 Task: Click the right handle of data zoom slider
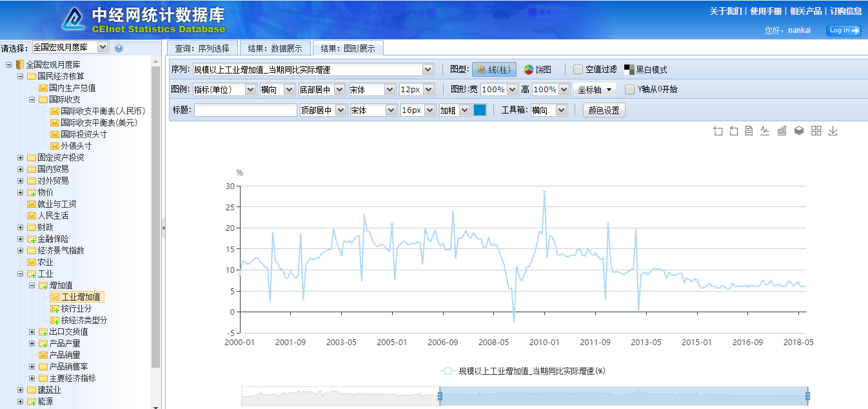[x=807, y=395]
